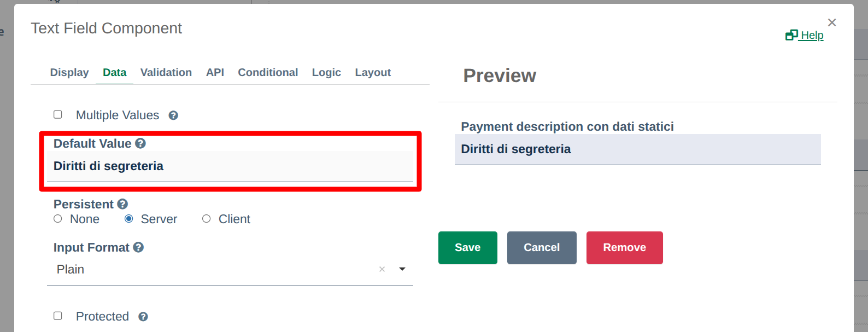This screenshot has height=332, width=868.
Task: Open the Plain input format select box
Action: 230,270
